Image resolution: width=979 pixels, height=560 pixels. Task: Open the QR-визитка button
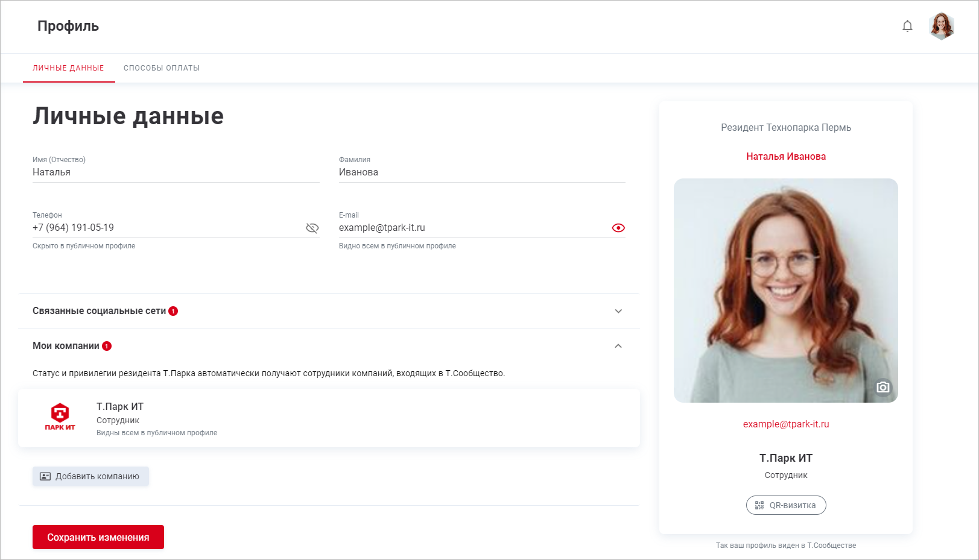pyautogui.click(x=785, y=505)
